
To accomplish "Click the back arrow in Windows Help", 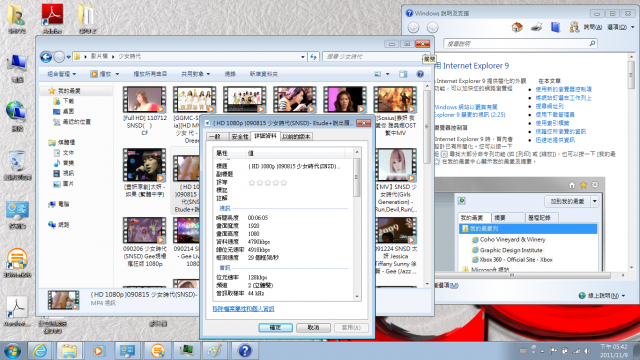I will 413,27.
